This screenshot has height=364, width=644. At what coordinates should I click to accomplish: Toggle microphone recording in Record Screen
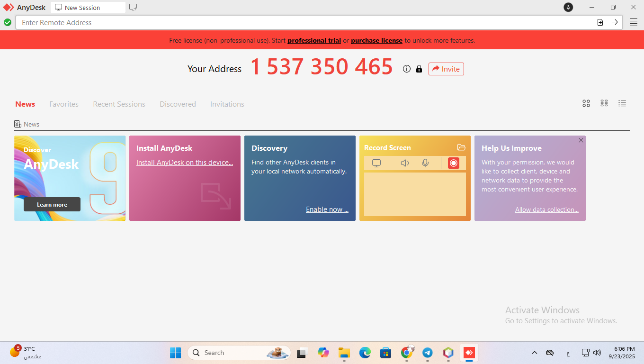point(425,163)
